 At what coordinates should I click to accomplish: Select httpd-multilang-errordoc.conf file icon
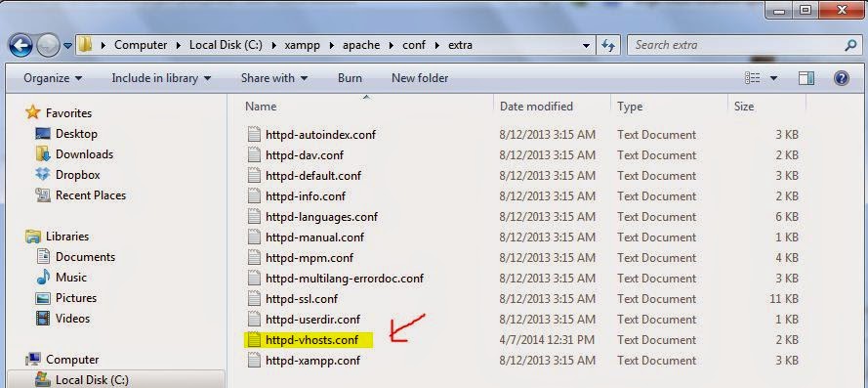254,279
